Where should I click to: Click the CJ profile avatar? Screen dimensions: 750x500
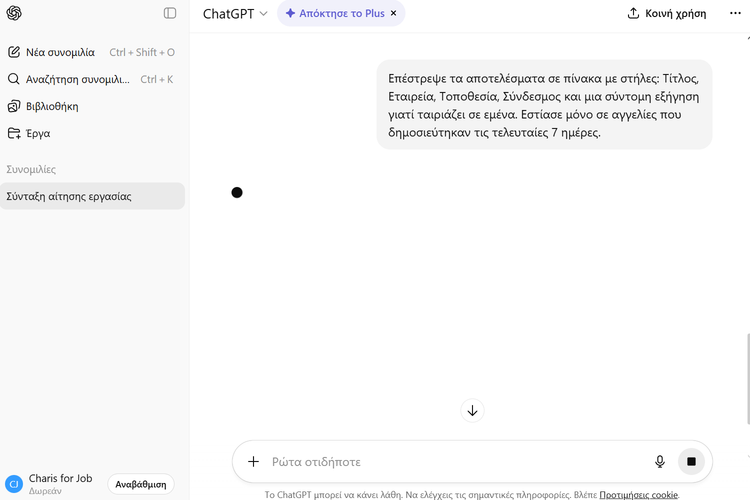coord(14,484)
